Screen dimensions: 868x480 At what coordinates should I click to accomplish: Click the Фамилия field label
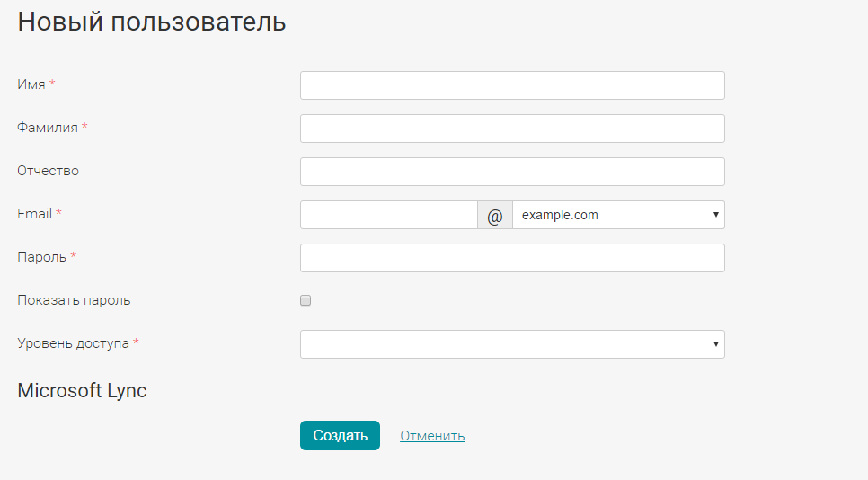click(x=48, y=128)
